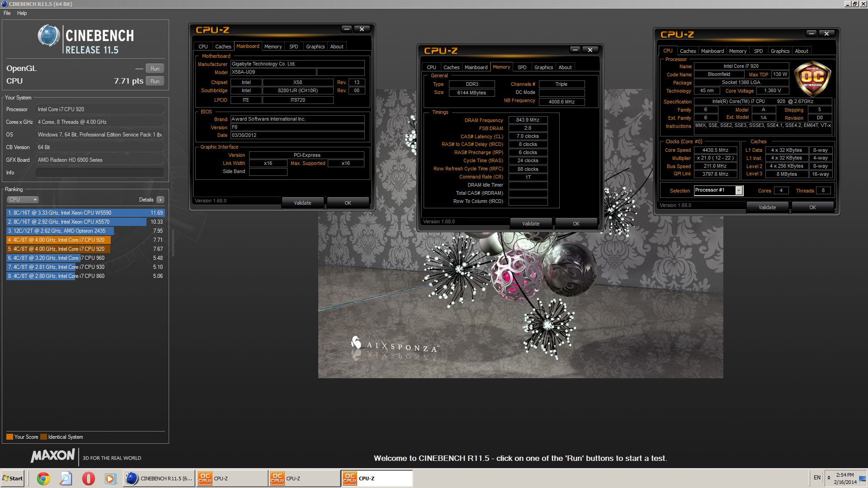Launch Opera browser from taskbar

pyautogui.click(x=89, y=479)
